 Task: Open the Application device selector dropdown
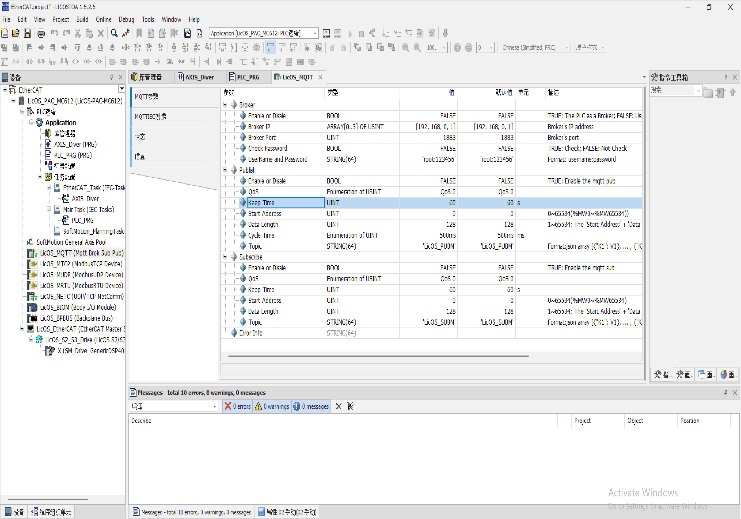point(264,33)
